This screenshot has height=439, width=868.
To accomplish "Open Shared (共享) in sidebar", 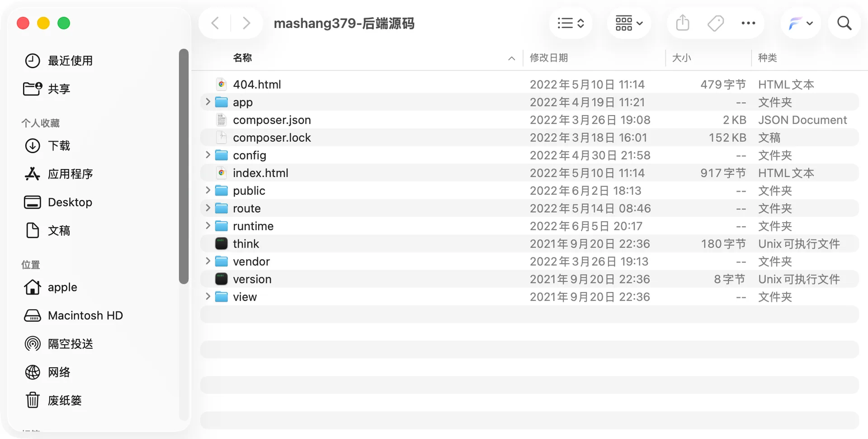I will pyautogui.click(x=47, y=89).
